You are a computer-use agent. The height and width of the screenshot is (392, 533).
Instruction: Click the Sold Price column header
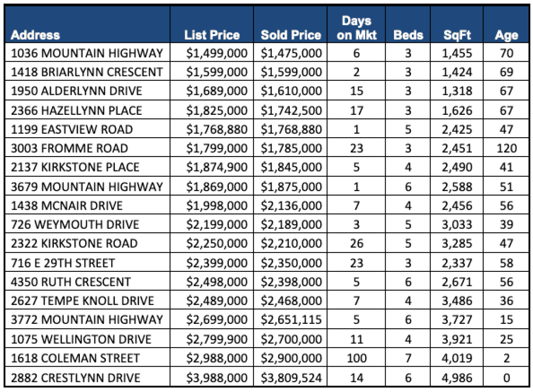point(291,35)
